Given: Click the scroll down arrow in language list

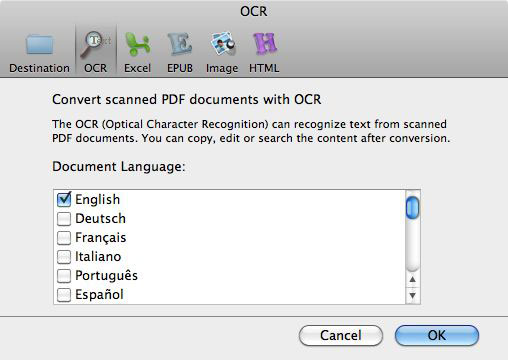Looking at the screenshot, I should (x=413, y=295).
